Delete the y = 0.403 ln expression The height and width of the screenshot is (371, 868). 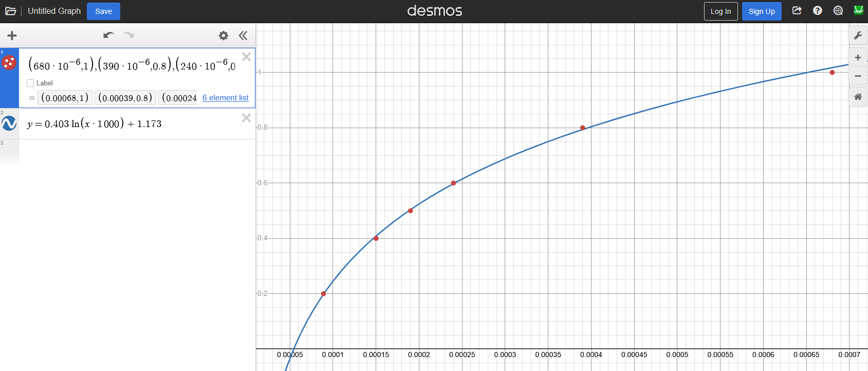point(246,118)
